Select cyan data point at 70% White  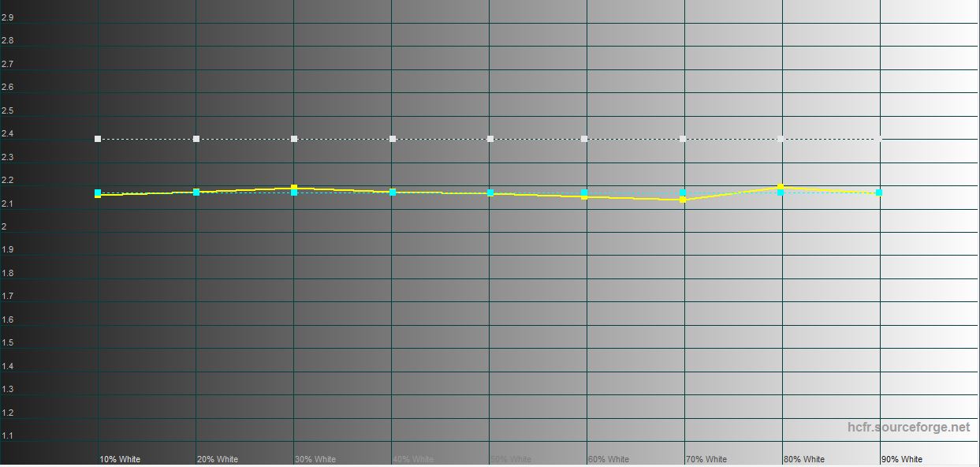683,192
